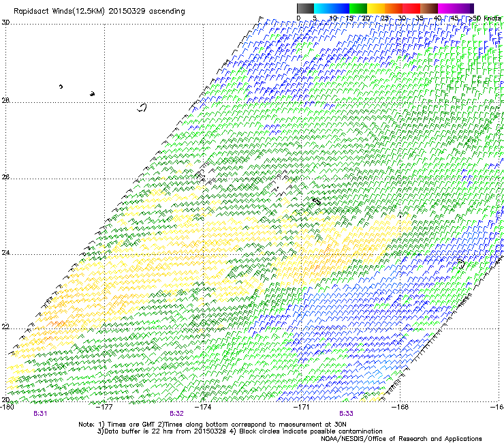Click the purple '8:32' swath time marker
Image resolution: width=504 pixels, height=443 pixels.
pyautogui.click(x=176, y=414)
